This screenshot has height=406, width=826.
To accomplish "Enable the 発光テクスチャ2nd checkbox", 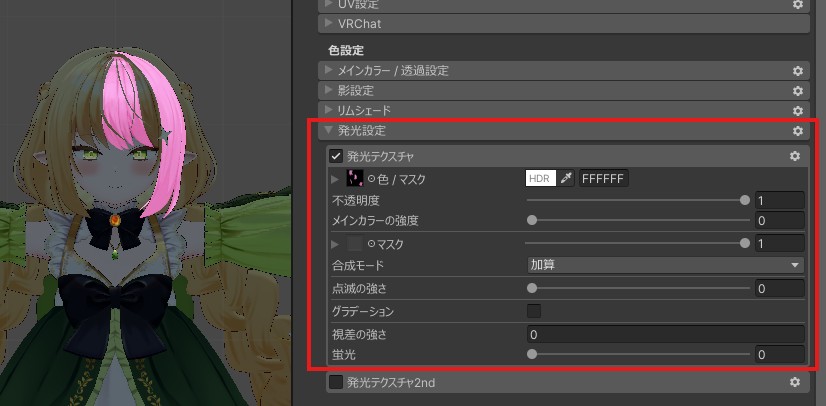I will [x=336, y=382].
